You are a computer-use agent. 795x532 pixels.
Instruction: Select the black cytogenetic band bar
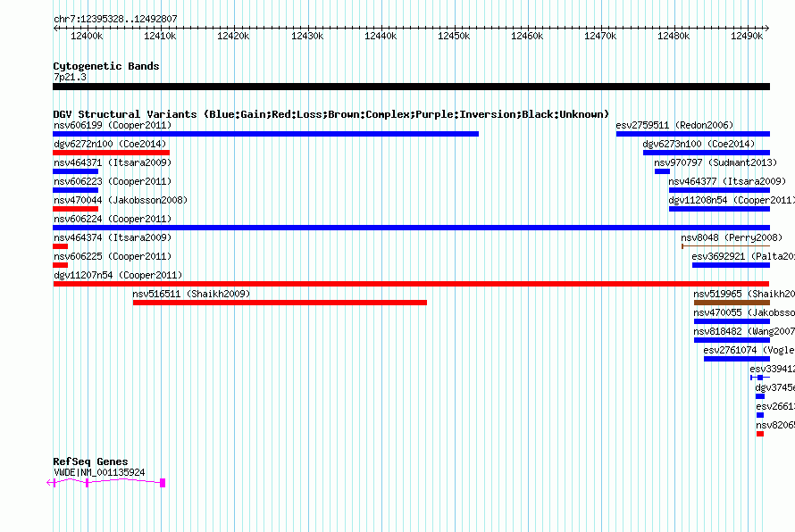pyautogui.click(x=411, y=87)
